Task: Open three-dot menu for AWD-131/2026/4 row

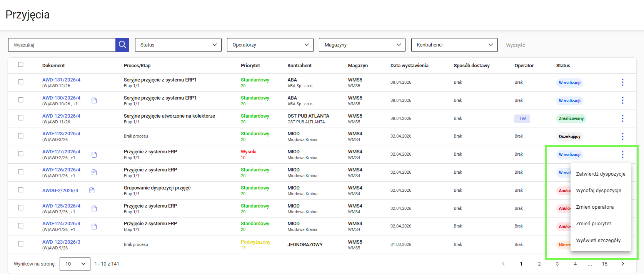Action: point(622,82)
